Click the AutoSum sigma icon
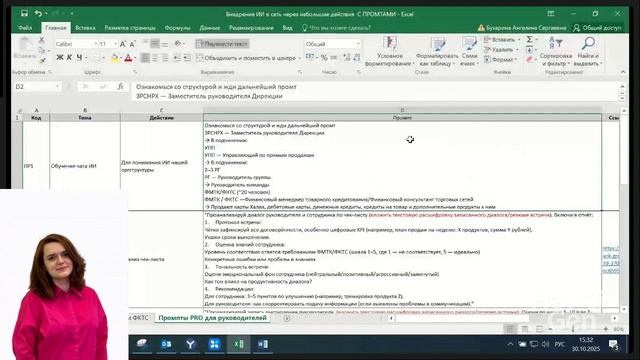This screenshot has width=640, height=360. pyautogui.click(x=529, y=40)
